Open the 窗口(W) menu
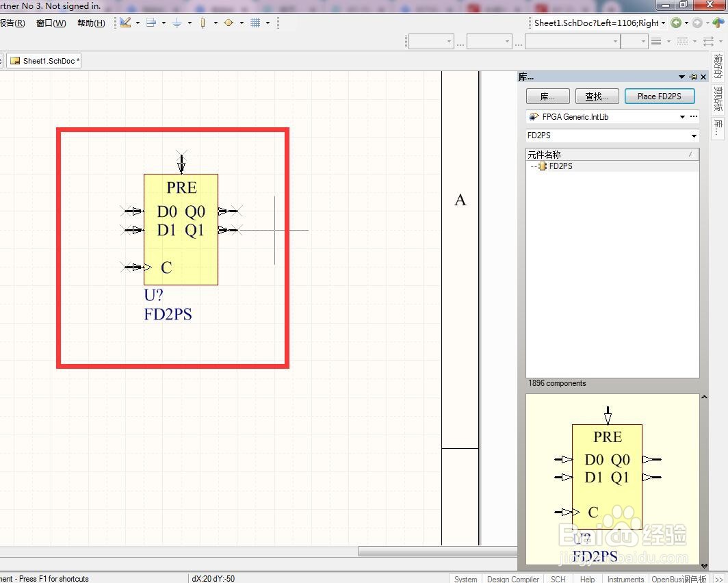 pos(51,23)
